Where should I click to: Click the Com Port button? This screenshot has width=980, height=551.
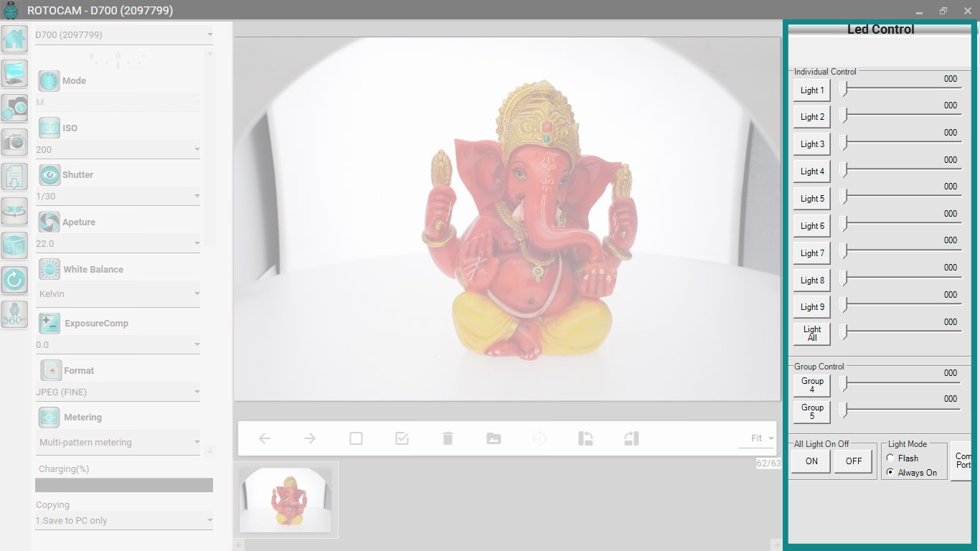[x=961, y=461]
